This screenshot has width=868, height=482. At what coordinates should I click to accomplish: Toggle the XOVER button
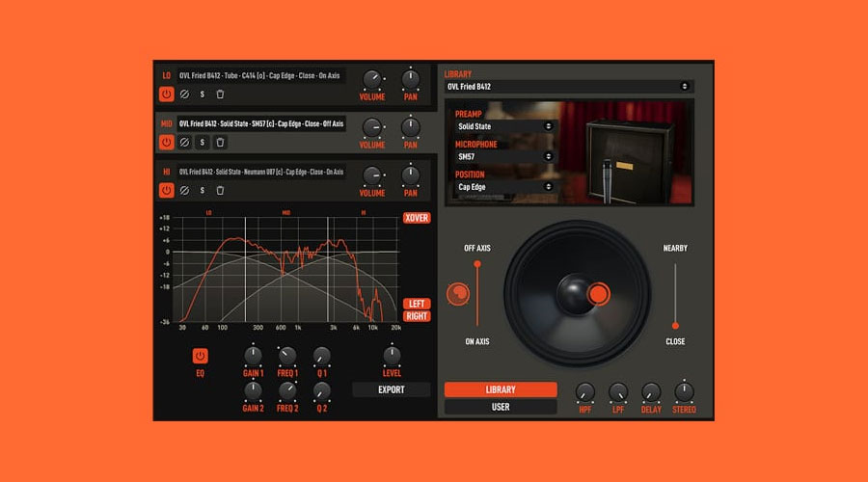[x=417, y=218]
